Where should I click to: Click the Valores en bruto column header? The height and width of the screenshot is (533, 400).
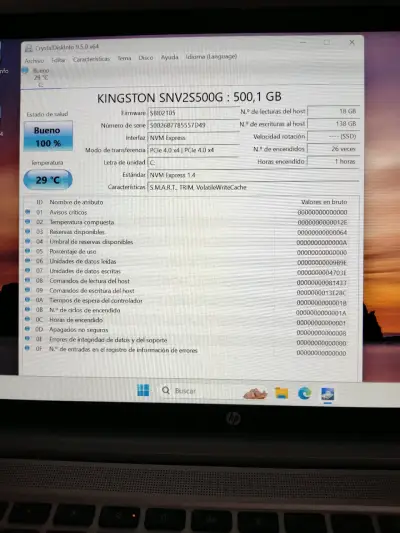324,202
